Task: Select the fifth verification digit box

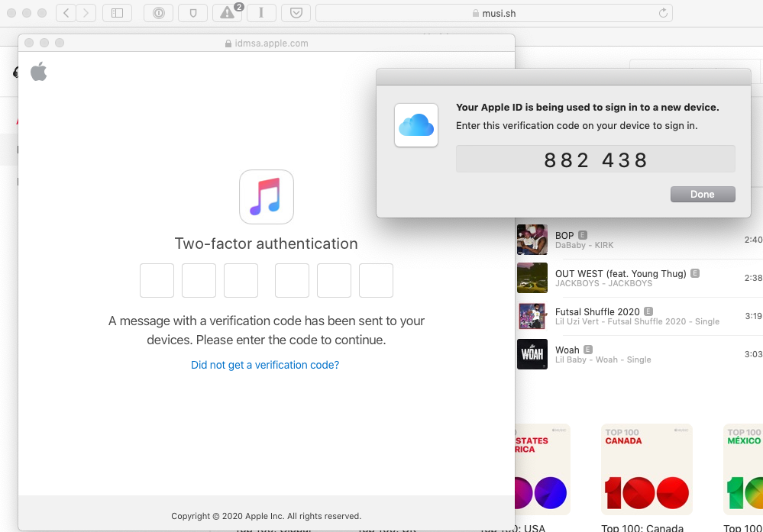Action: (x=334, y=281)
